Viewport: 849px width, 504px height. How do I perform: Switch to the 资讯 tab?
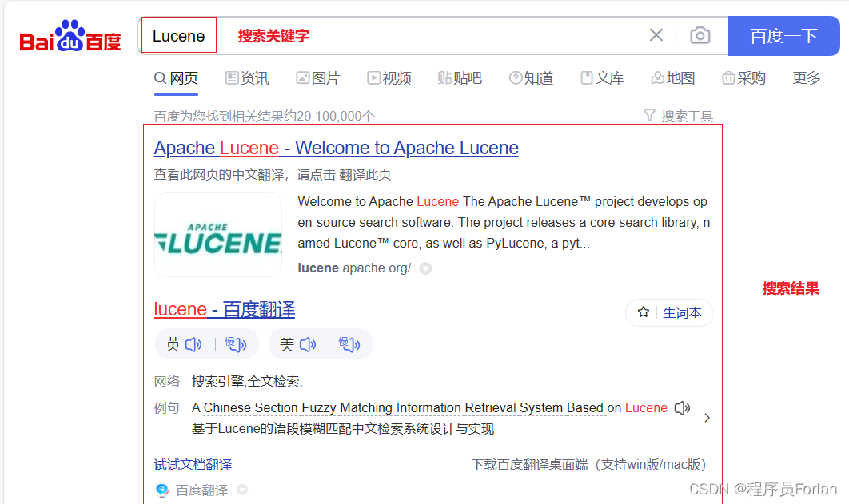(x=247, y=78)
